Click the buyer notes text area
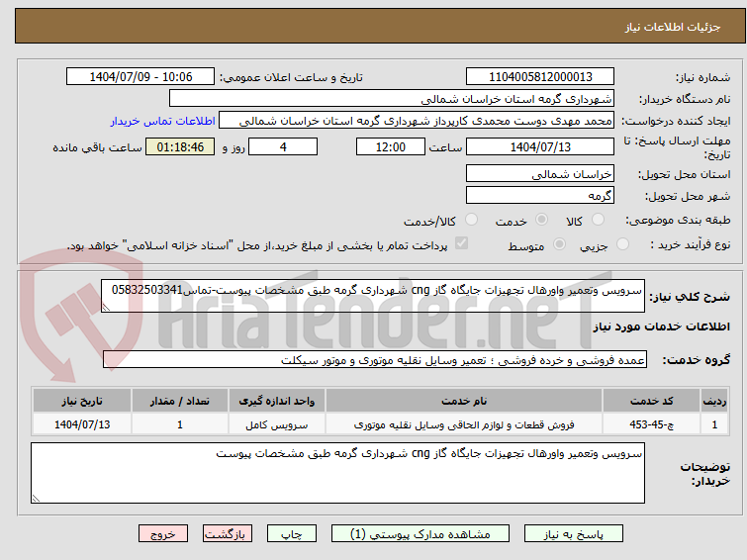The height and width of the screenshot is (560, 747). click(337, 473)
